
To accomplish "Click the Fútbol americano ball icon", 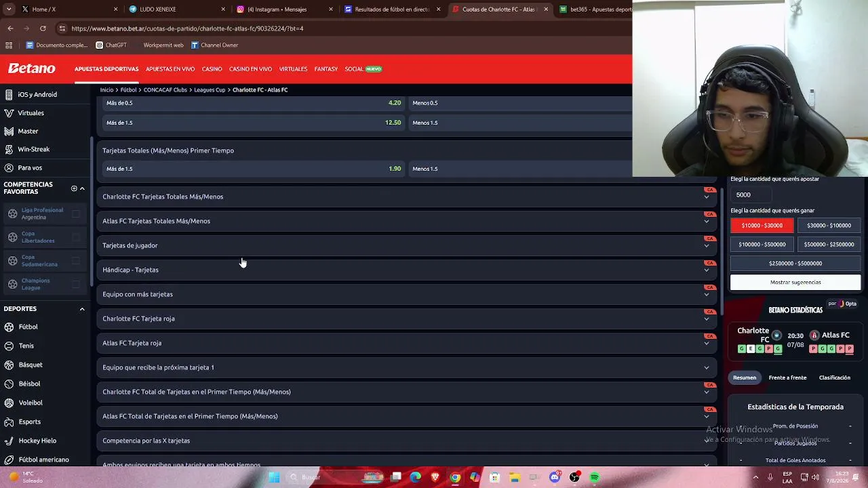I will coord(9,460).
